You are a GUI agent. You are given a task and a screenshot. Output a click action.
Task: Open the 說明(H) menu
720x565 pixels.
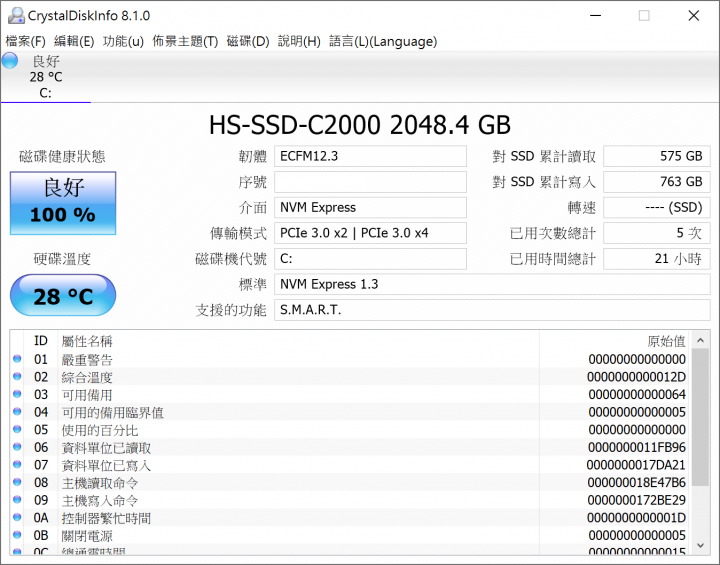pyautogui.click(x=299, y=41)
